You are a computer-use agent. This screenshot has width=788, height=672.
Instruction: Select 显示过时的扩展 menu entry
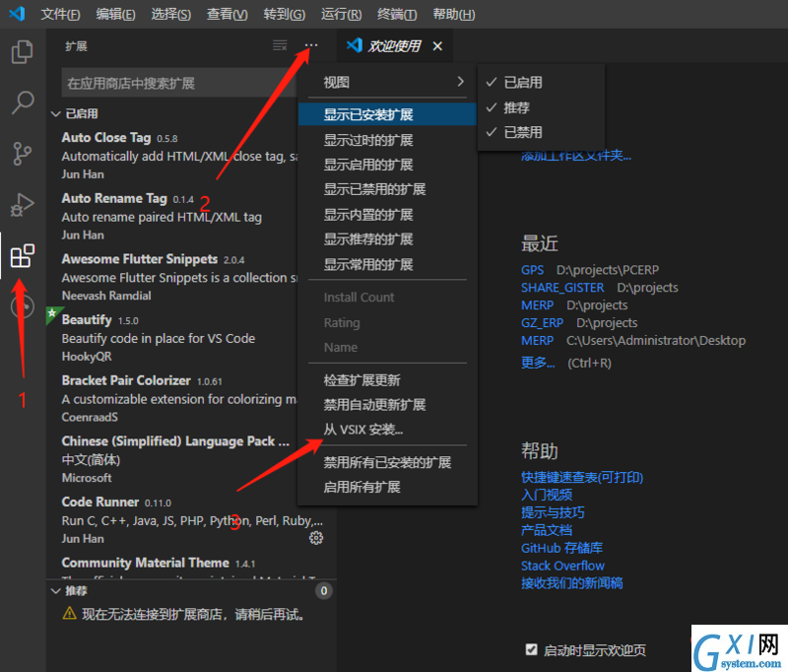pyautogui.click(x=387, y=140)
